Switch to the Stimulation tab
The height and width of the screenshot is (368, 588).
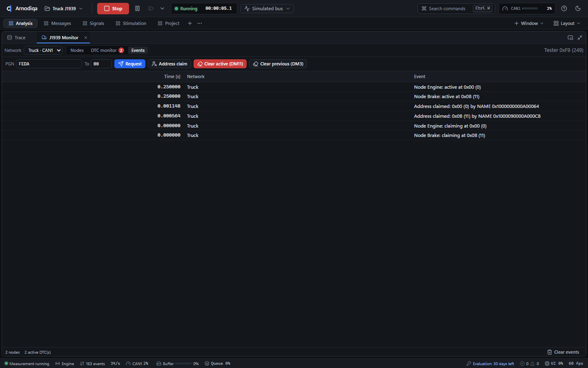(131, 23)
